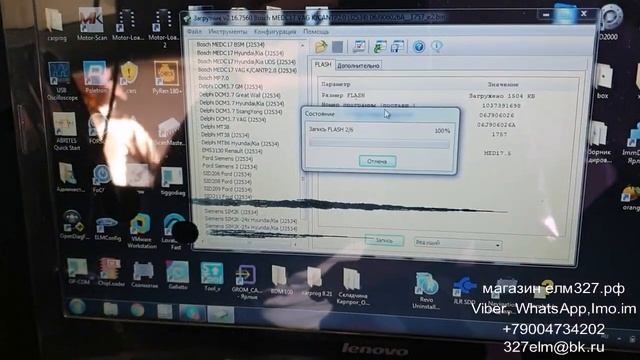Open the Помощь menu
The width and height of the screenshot is (640, 360).
pyautogui.click(x=316, y=31)
